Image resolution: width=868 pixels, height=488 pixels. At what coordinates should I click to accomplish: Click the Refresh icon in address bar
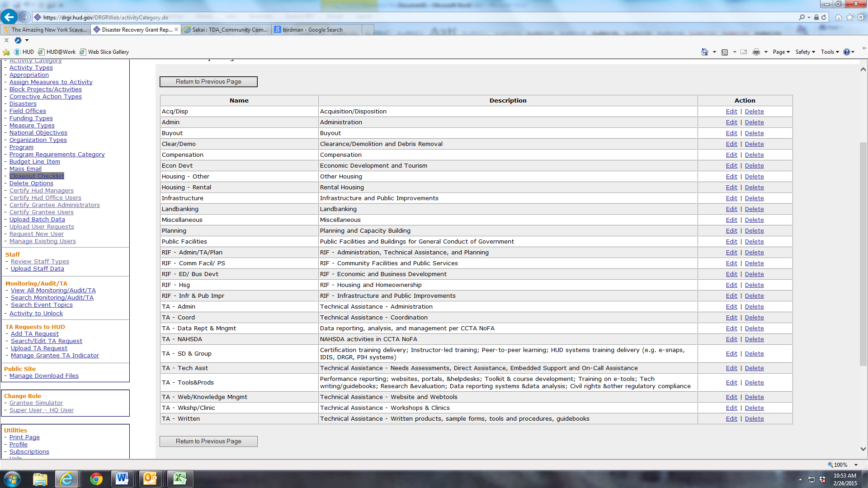pyautogui.click(x=824, y=17)
